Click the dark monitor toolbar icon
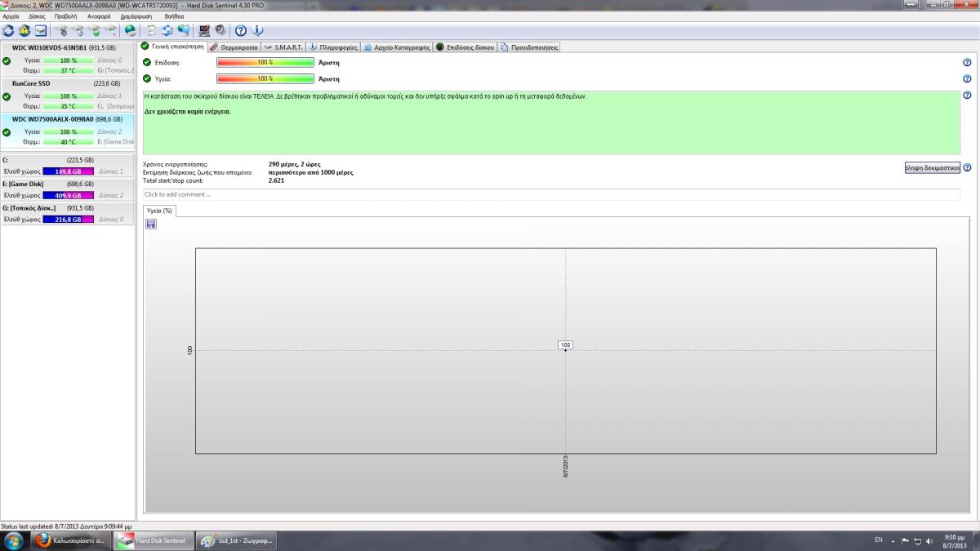Viewport: 980px width, 551px height. 204,31
